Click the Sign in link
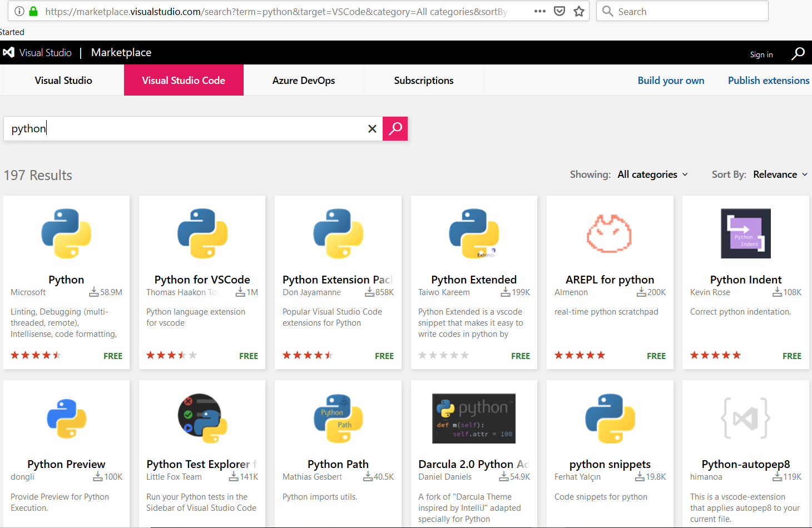The height and width of the screenshot is (528, 812). 761,54
